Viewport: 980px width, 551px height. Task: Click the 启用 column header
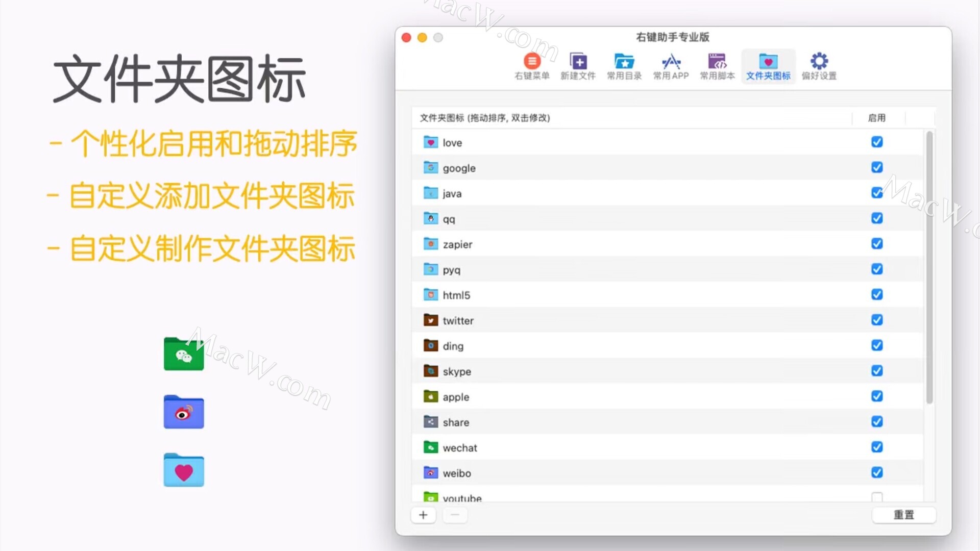coord(876,118)
